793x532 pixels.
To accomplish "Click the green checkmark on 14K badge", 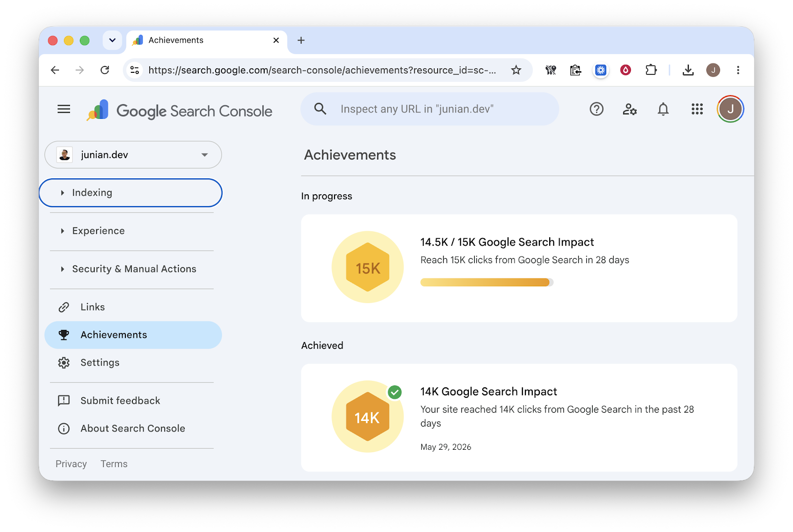I will click(x=395, y=392).
